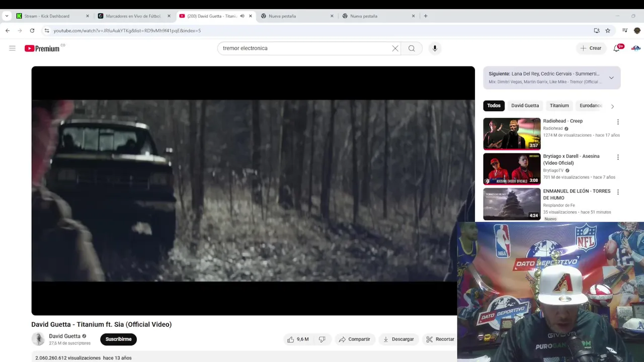This screenshot has width=644, height=362.
Task: Open Radiohead channel name link
Action: pyautogui.click(x=553, y=129)
